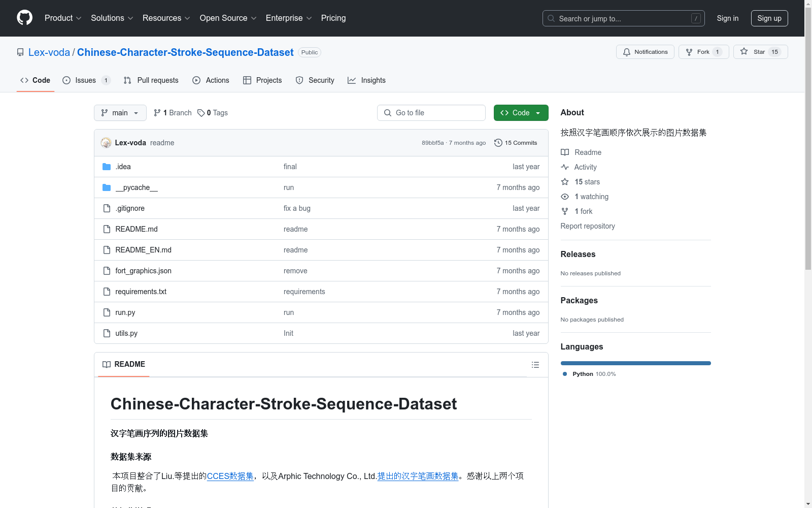The height and width of the screenshot is (508, 812).
Task: Open the repository name Chinese-Character-Stroke-Sequence-Dataset link
Action: coord(185,52)
